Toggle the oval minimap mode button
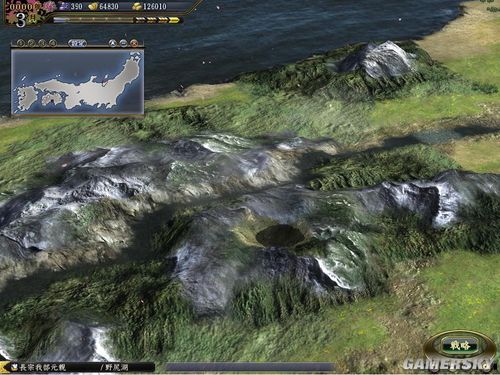Viewport: 500px width, 375px height. 77,43
